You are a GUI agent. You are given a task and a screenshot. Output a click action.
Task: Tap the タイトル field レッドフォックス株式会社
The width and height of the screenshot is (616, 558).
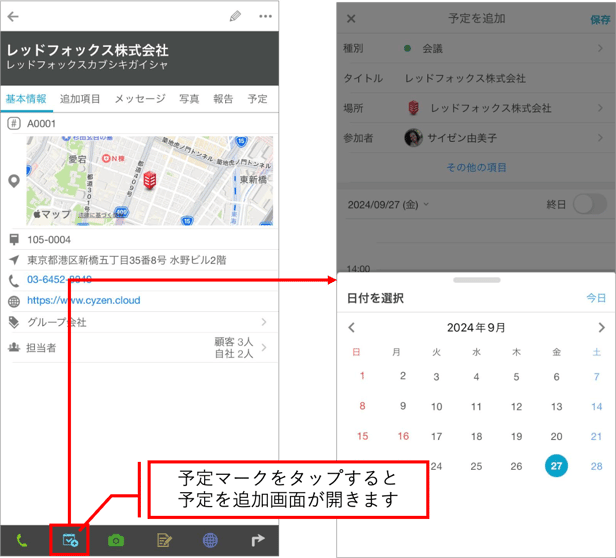tap(465, 78)
